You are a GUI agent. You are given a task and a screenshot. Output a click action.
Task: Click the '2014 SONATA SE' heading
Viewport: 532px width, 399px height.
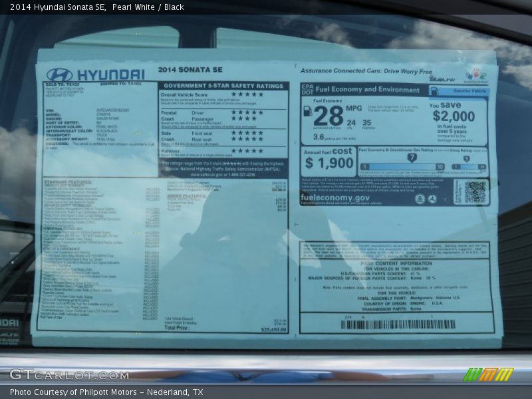click(190, 70)
